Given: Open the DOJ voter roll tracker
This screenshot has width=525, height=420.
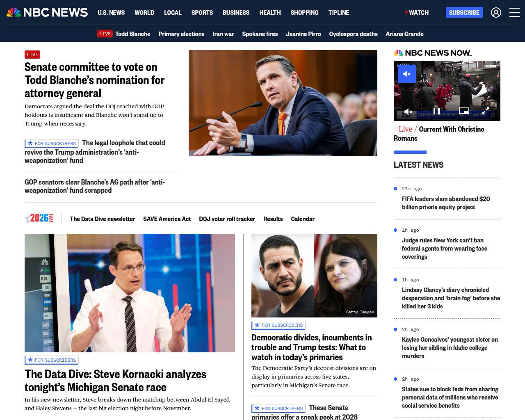Looking at the screenshot, I should click(227, 219).
